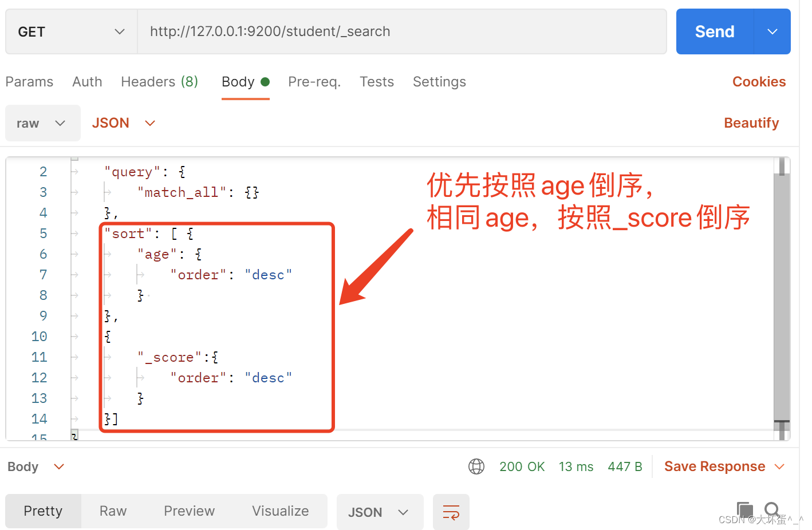Click the editor vertical scrollbar
812x530 pixels.
[782, 298]
